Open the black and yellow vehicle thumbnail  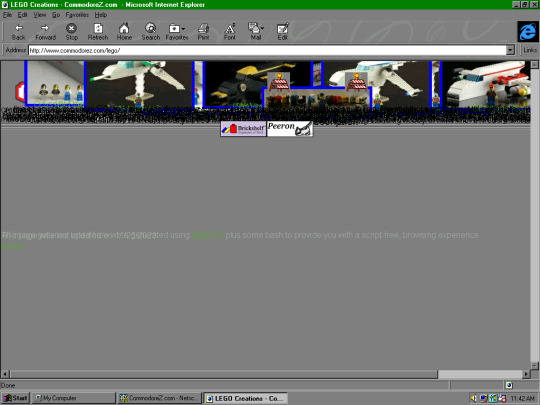click(258, 74)
